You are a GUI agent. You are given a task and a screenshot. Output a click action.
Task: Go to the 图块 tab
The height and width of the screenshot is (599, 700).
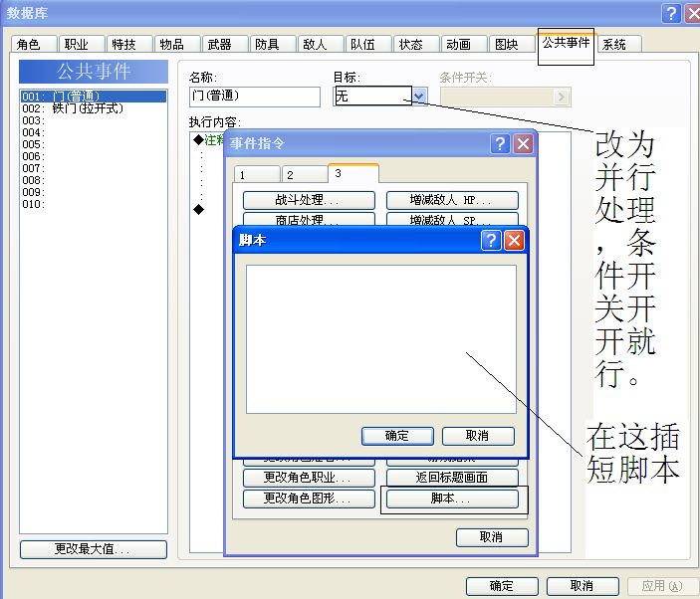click(512, 44)
